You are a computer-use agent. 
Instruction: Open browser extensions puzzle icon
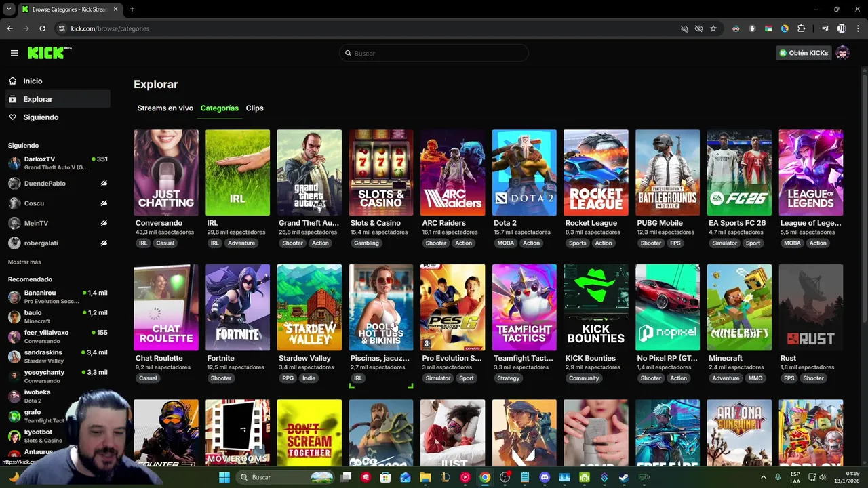pyautogui.click(x=801, y=28)
